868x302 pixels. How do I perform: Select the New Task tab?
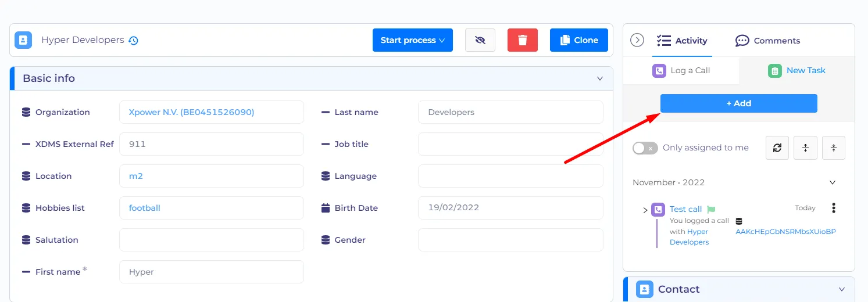[796, 70]
